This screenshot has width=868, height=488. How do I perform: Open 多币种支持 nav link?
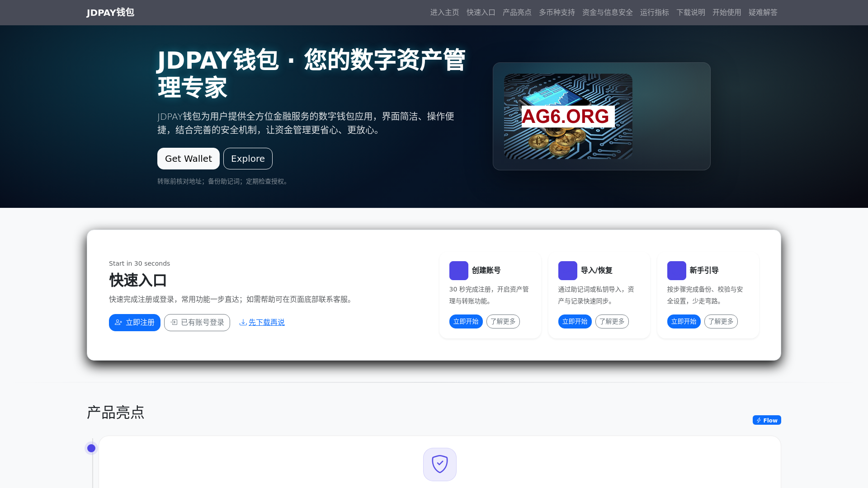557,12
